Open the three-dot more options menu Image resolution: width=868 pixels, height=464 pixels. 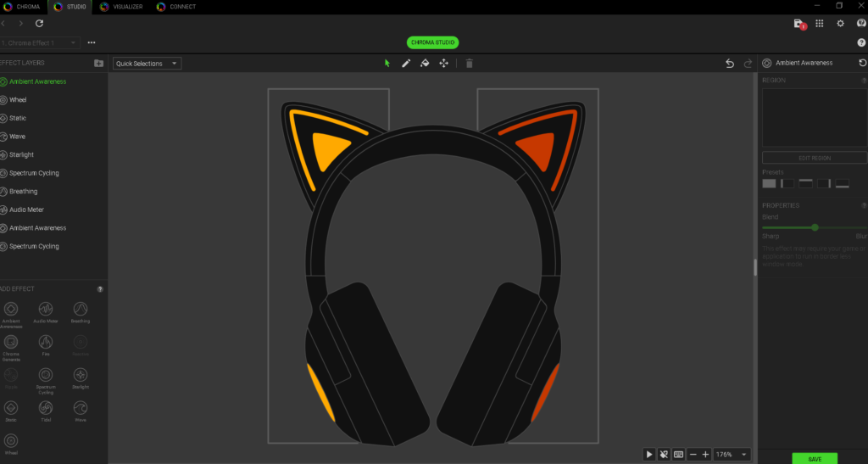click(92, 42)
